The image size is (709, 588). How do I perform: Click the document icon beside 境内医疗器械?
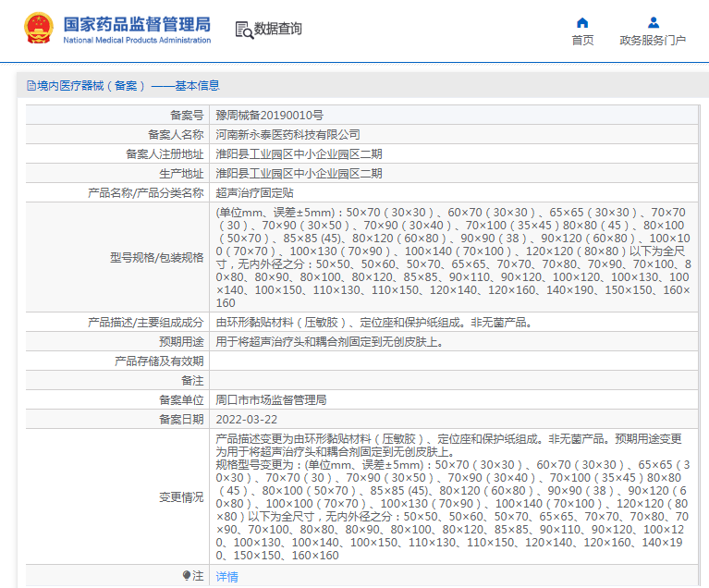[x=31, y=85]
